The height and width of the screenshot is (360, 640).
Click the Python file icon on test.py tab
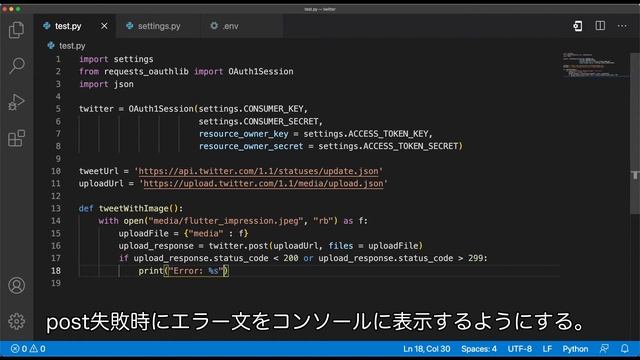pyautogui.click(x=47, y=26)
